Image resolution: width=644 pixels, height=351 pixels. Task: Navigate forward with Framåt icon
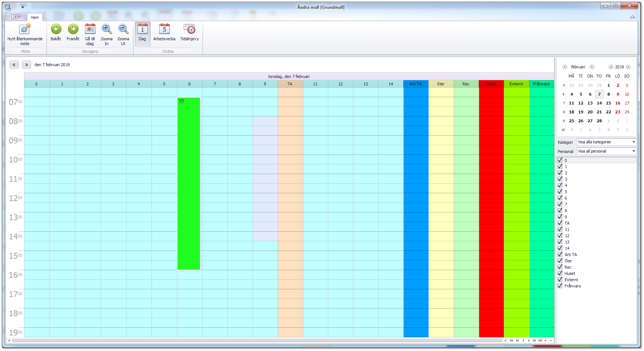[x=73, y=30]
